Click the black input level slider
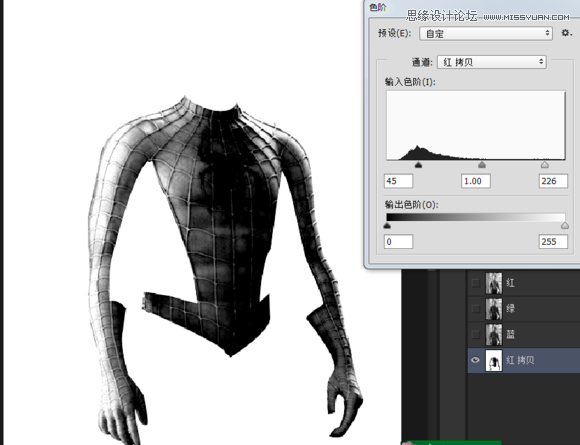The image size is (580, 445). 418,165
